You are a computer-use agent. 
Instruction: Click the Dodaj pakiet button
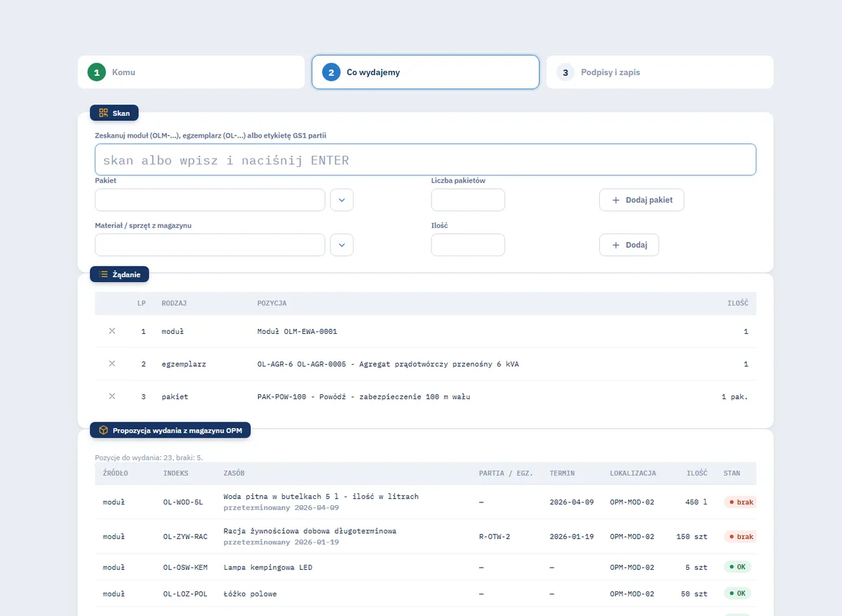click(x=641, y=200)
